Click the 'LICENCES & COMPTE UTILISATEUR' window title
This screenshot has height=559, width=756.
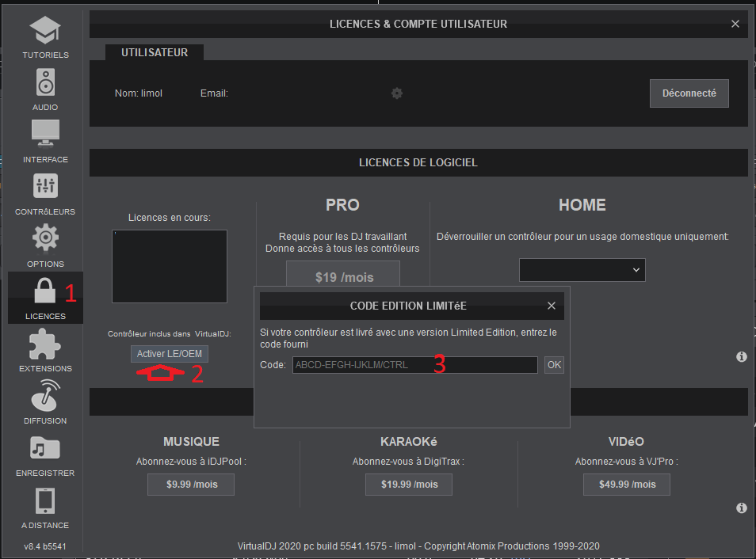click(x=418, y=24)
